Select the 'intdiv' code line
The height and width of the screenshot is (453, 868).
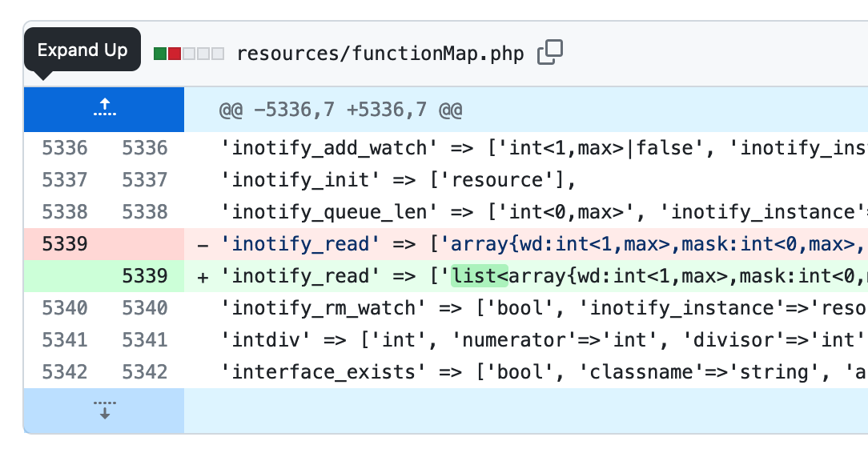click(526, 339)
